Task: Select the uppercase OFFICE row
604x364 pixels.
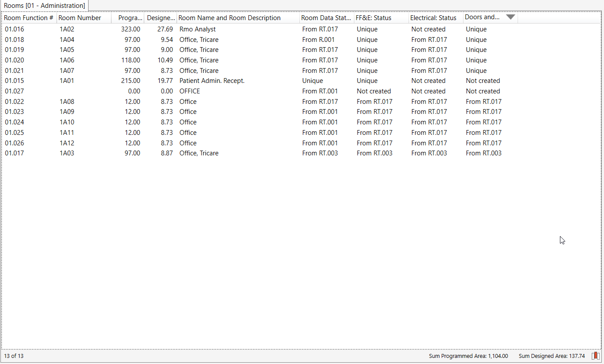Action: point(190,91)
